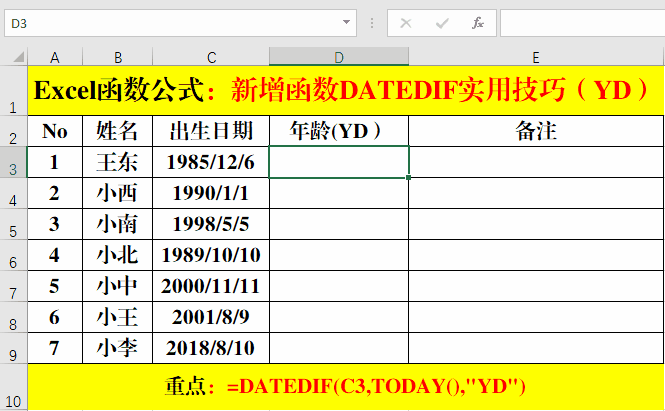Click the '重点: =DATEDIF(C3,TODAY(),"YD")' cell
Viewport: 665px width, 411px height.
pos(346,387)
